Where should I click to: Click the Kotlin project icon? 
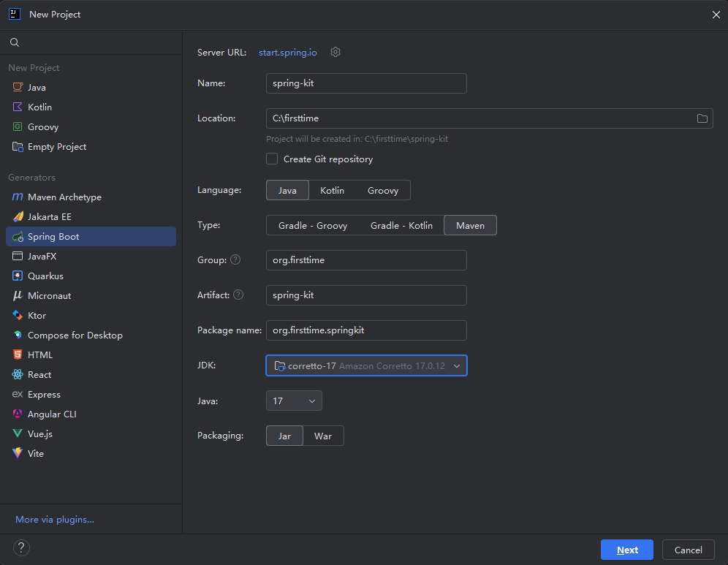18,107
